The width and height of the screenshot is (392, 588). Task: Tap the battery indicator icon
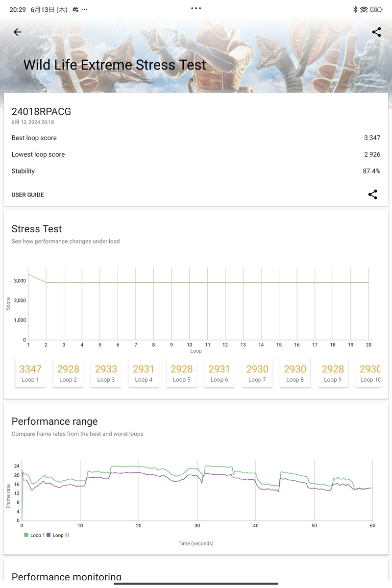(x=376, y=9)
